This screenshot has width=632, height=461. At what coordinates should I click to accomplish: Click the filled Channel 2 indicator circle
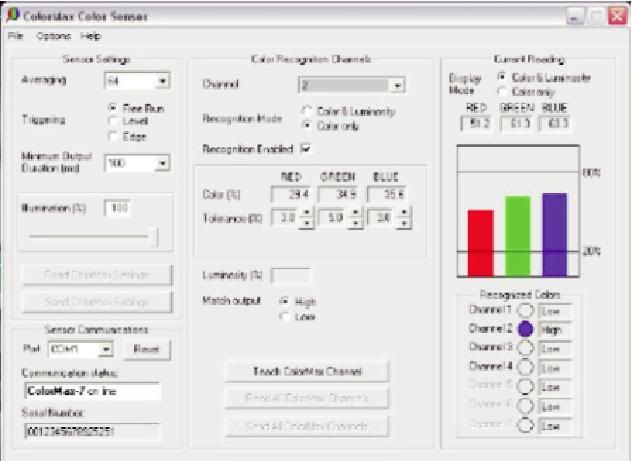[525, 329]
